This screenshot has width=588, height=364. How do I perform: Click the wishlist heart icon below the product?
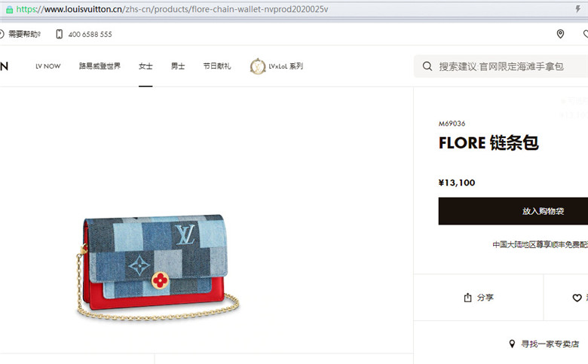point(577,298)
